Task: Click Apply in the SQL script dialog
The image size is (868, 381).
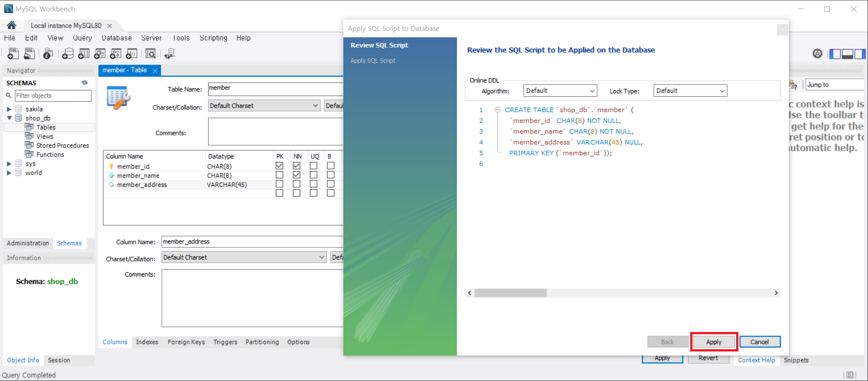Action: [x=714, y=342]
